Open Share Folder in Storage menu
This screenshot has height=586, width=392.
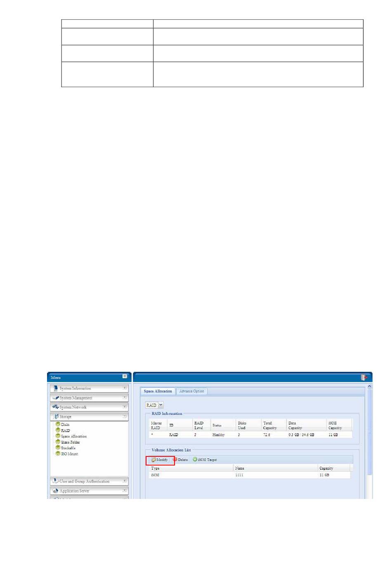(70, 442)
